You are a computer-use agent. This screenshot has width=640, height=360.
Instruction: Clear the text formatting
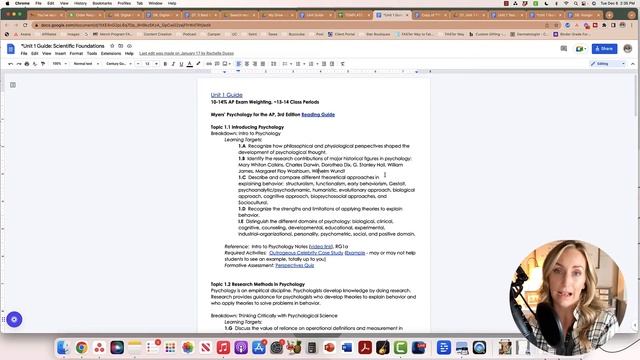pos(343,64)
